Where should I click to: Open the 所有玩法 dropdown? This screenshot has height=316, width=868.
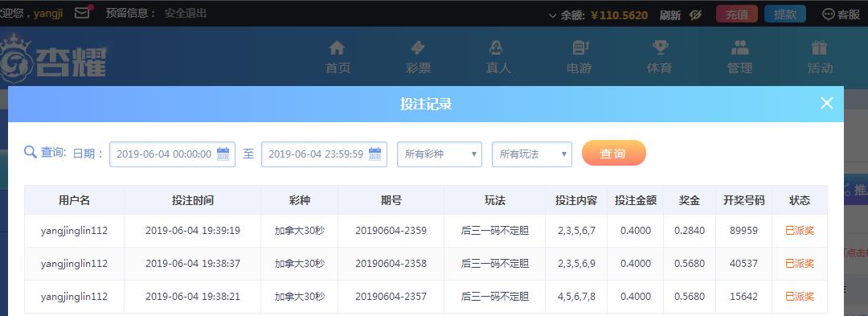pyautogui.click(x=532, y=154)
